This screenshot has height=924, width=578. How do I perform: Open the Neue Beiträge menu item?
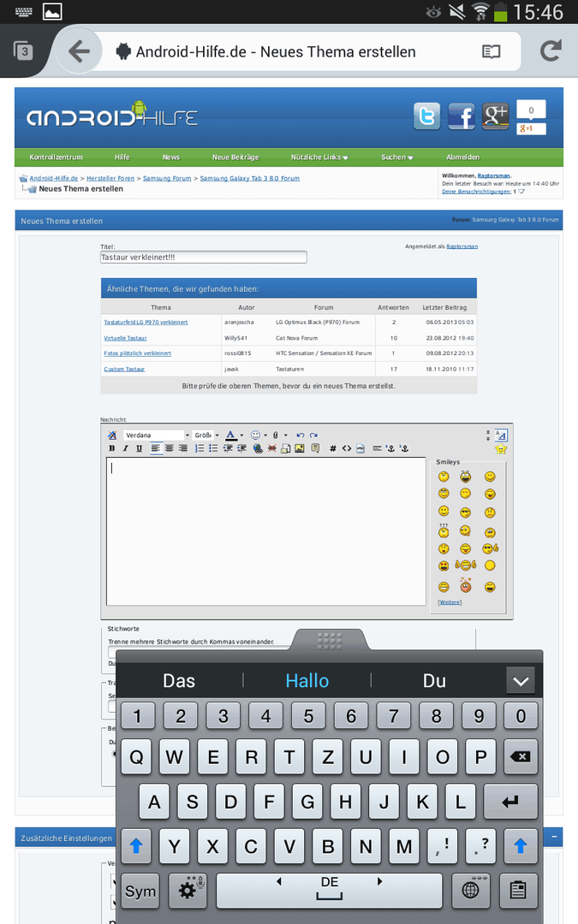click(x=235, y=157)
